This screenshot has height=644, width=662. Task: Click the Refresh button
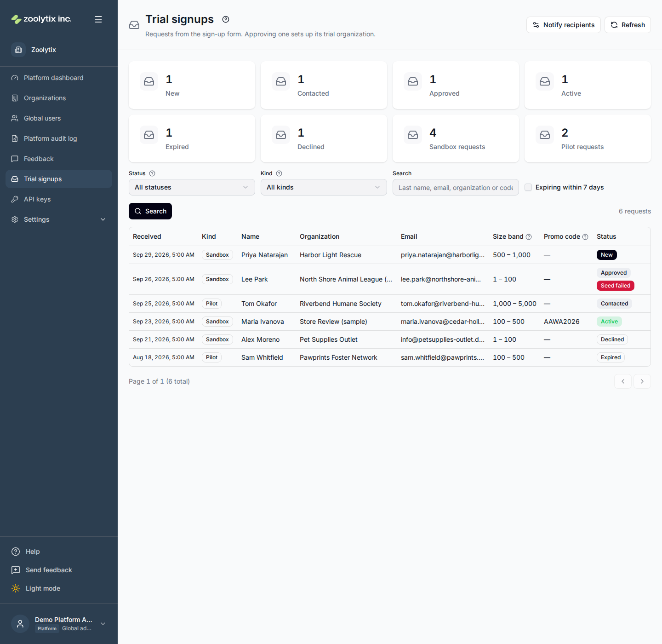[x=628, y=25]
